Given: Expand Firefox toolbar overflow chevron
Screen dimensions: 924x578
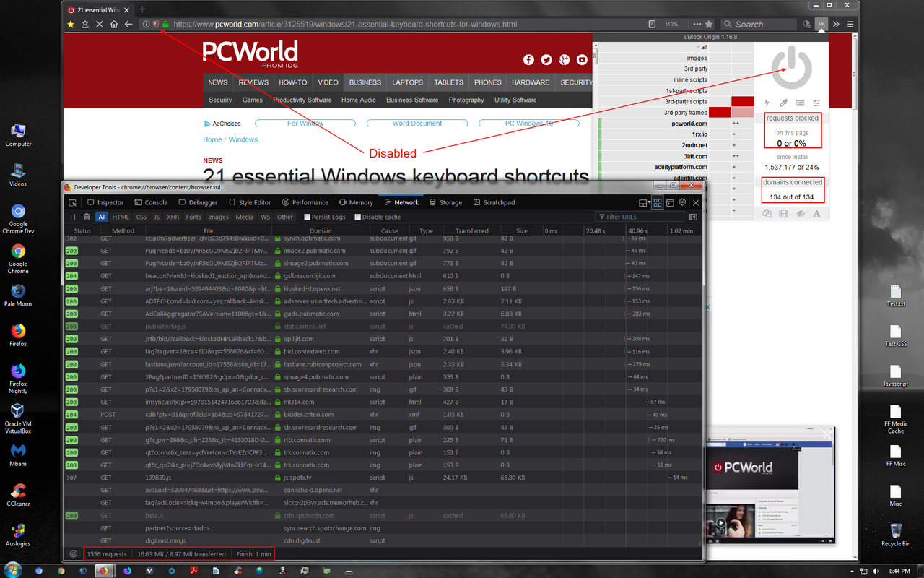Looking at the screenshot, I should (836, 24).
